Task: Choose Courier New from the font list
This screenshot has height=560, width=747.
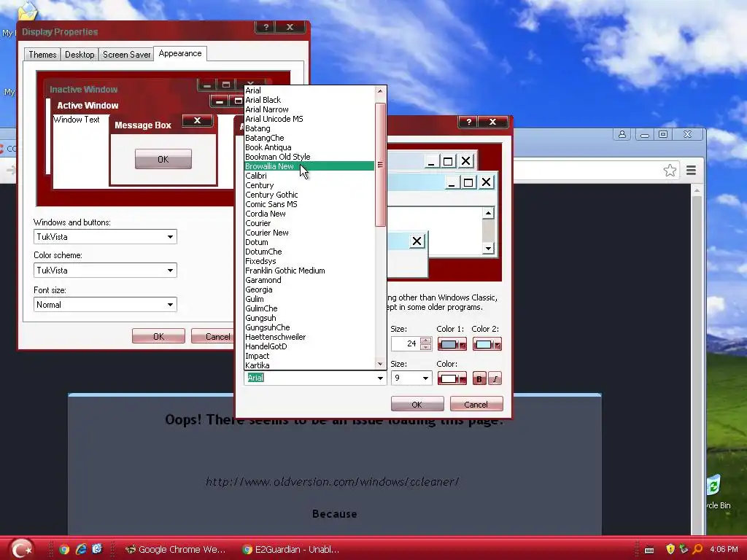Action: (x=309, y=233)
